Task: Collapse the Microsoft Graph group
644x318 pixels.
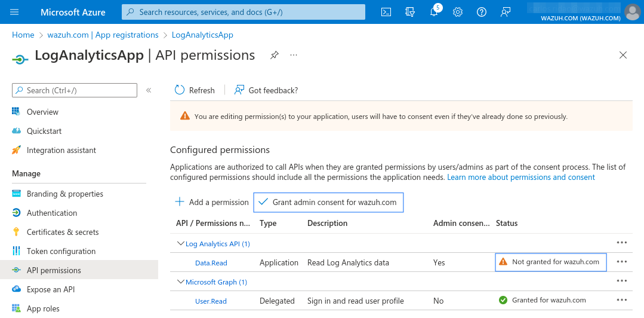Action: click(180, 282)
